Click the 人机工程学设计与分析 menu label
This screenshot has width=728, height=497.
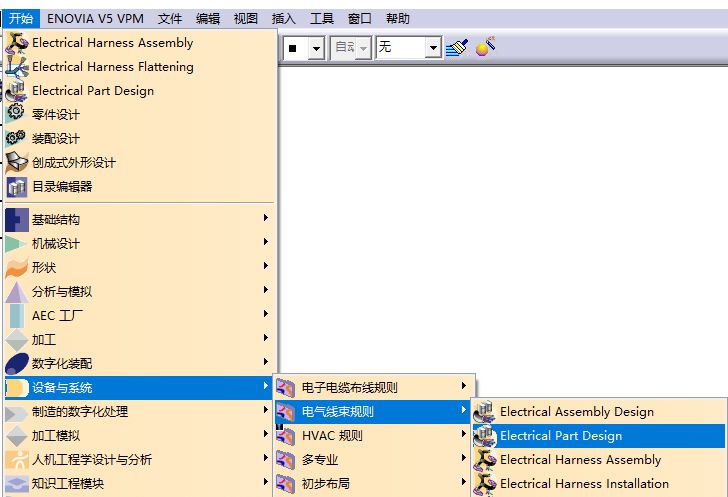[x=92, y=460]
